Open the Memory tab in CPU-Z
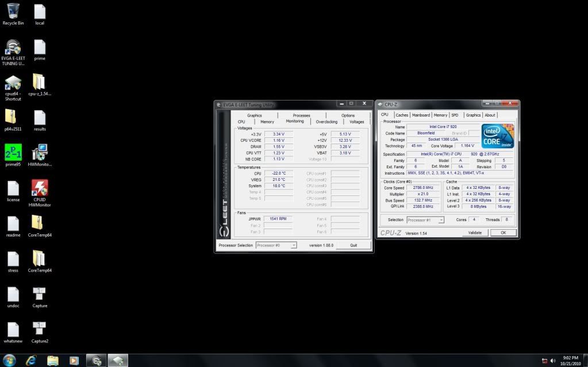The width and height of the screenshot is (588, 367). (441, 115)
